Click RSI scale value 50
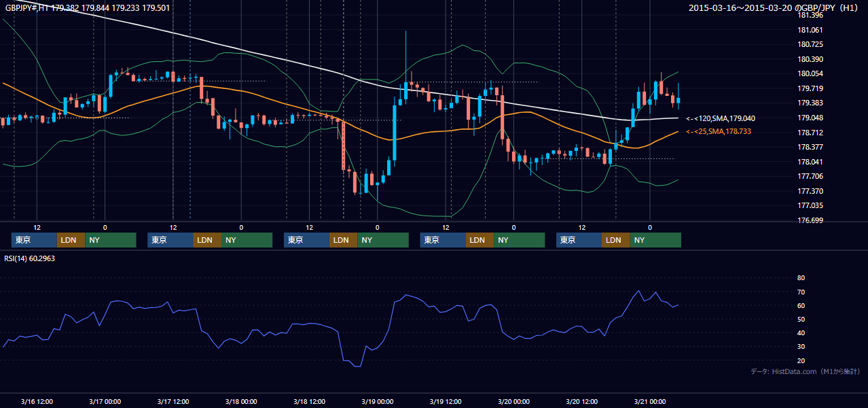 tap(801, 319)
